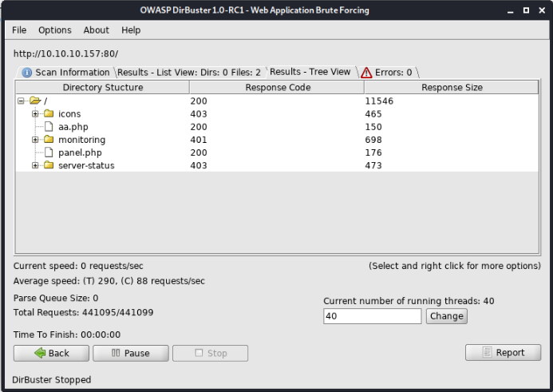This screenshot has height=392, width=553.
Task: Click the folder icon next to icons
Action: point(49,113)
